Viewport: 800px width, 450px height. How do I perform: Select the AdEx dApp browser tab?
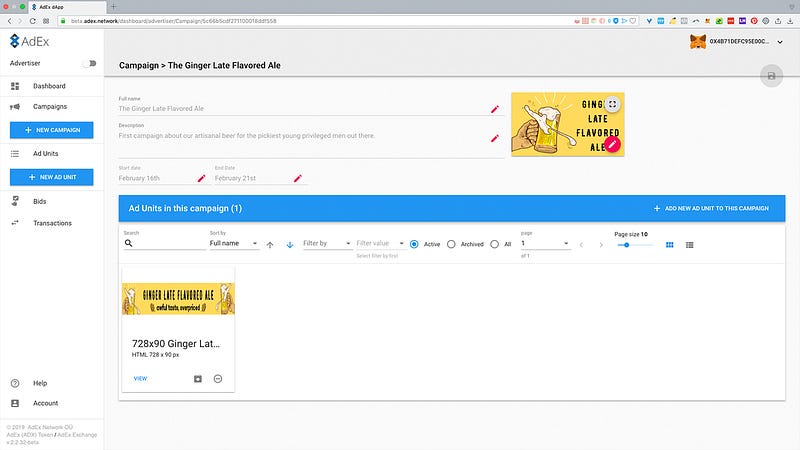66,7
